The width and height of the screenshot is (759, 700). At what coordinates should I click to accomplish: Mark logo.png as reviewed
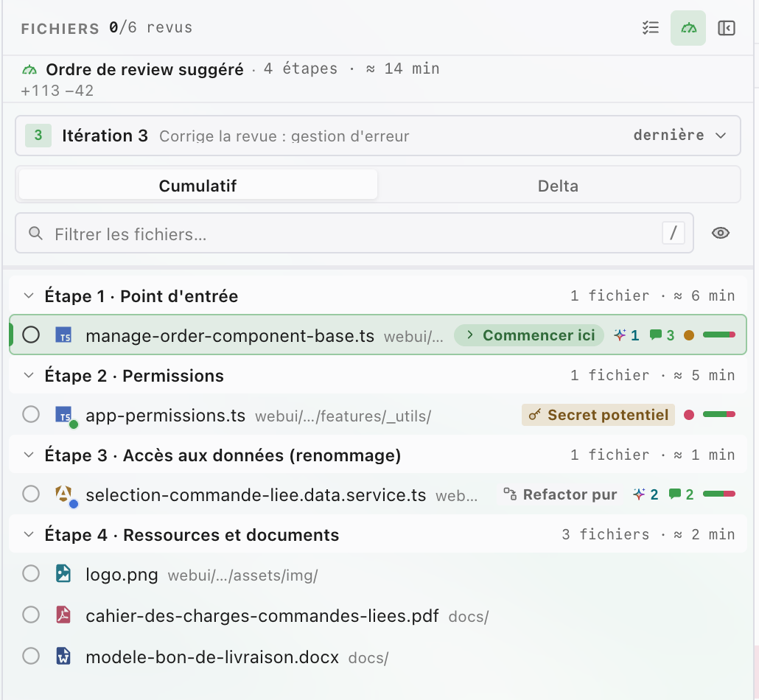31,574
